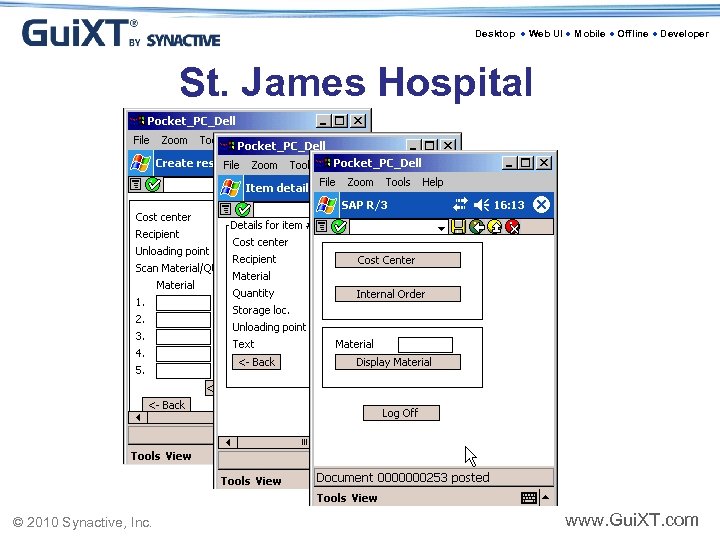720x540 pixels.
Task: Open the File menu in front window
Action: (x=327, y=182)
